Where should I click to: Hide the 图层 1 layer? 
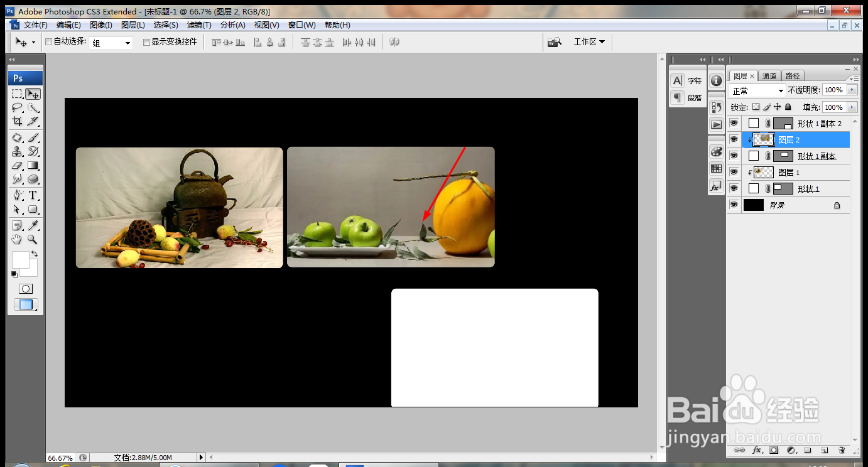(x=734, y=172)
